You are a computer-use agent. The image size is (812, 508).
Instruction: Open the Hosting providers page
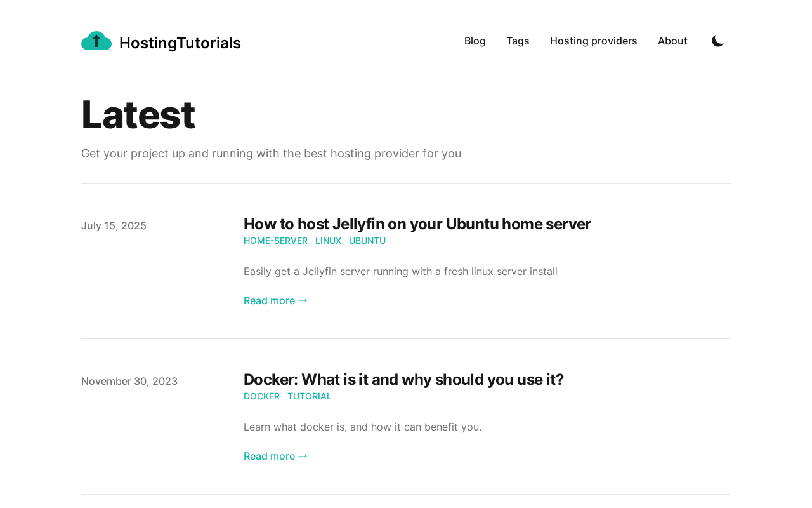pyautogui.click(x=593, y=41)
